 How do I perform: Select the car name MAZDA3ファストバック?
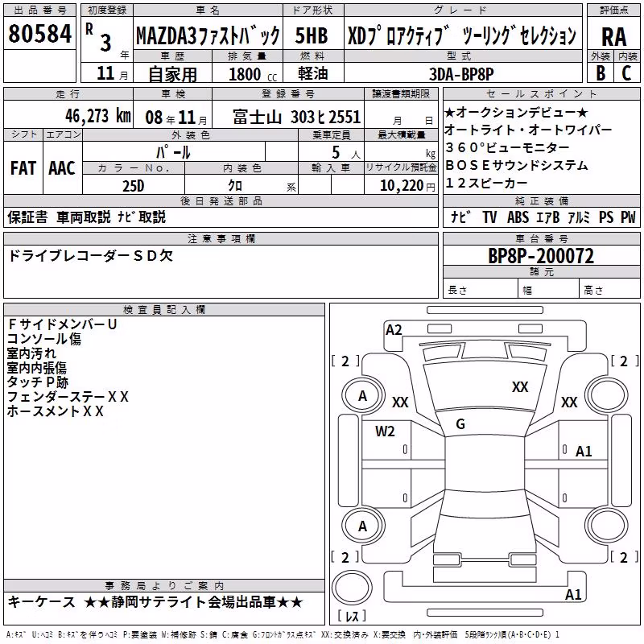point(208,35)
